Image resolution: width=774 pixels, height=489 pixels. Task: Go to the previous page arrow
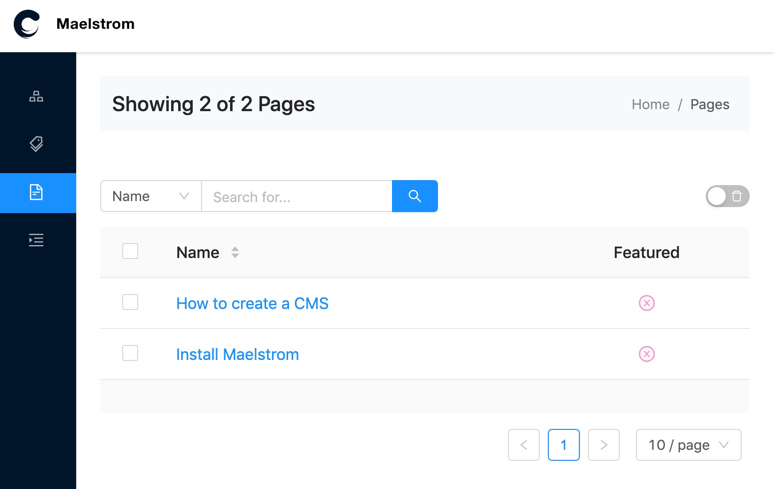tap(524, 445)
